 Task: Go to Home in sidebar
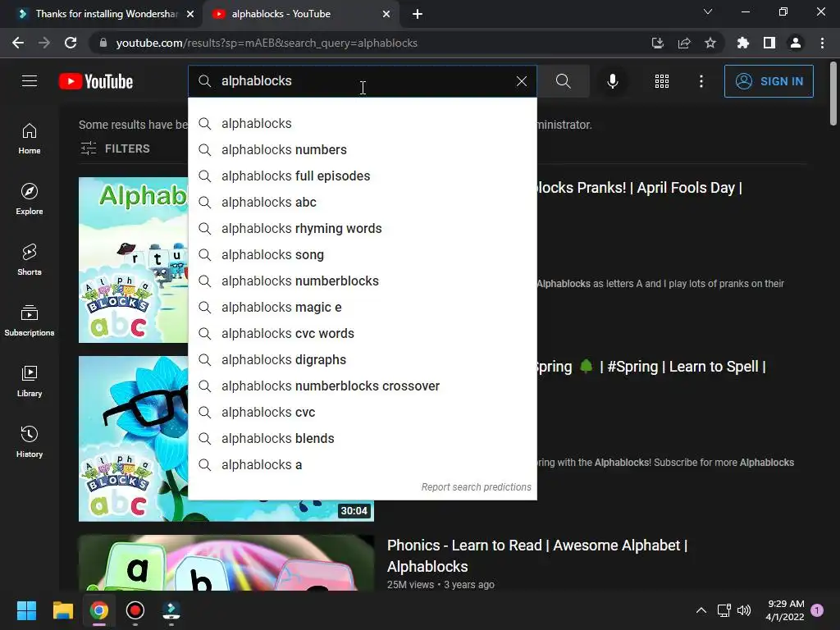[30, 139]
